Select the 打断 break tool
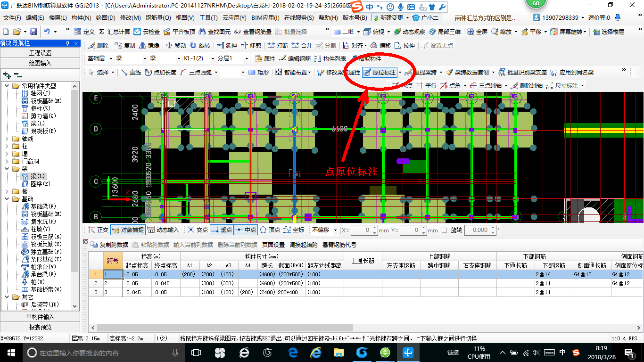 coord(278,46)
